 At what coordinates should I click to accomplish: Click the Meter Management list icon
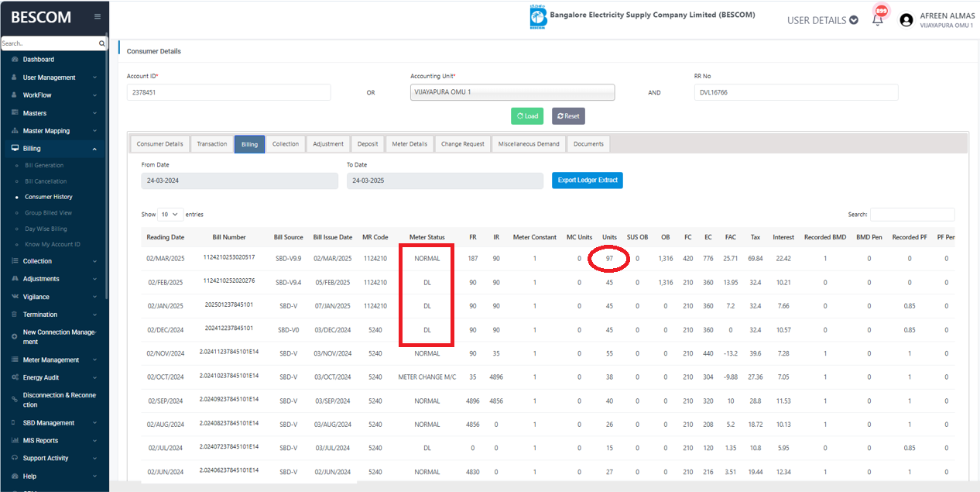click(15, 360)
